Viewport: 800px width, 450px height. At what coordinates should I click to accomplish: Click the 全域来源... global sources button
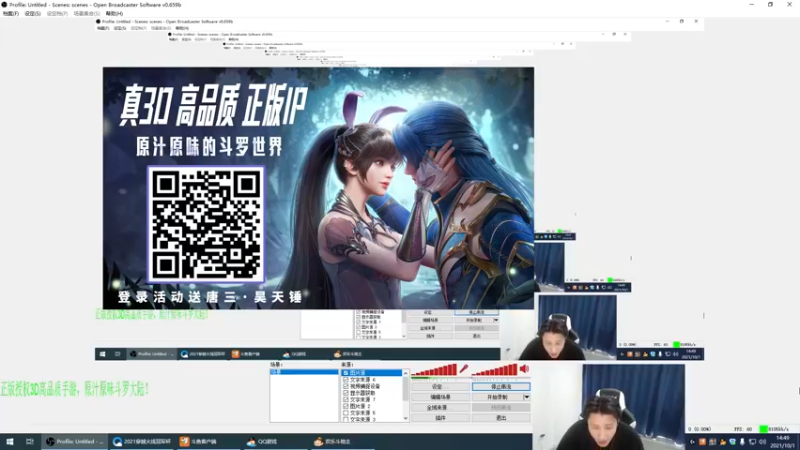click(x=440, y=408)
